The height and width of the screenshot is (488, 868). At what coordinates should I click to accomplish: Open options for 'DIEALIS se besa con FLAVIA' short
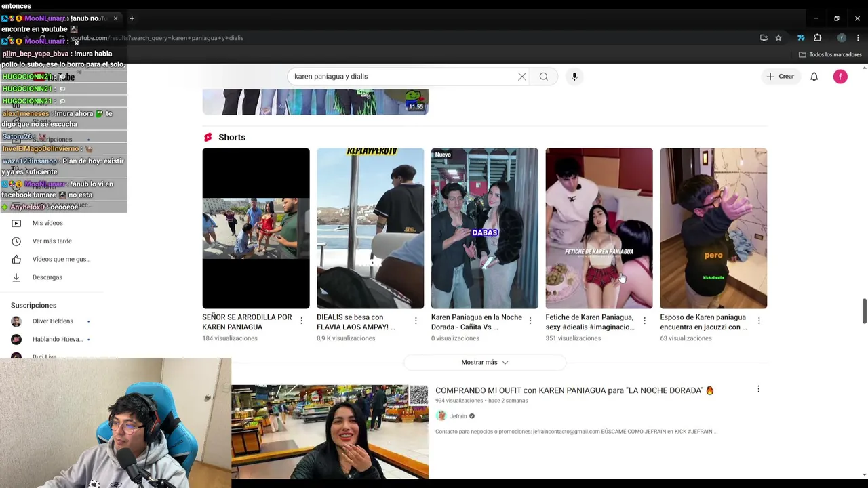click(x=416, y=321)
